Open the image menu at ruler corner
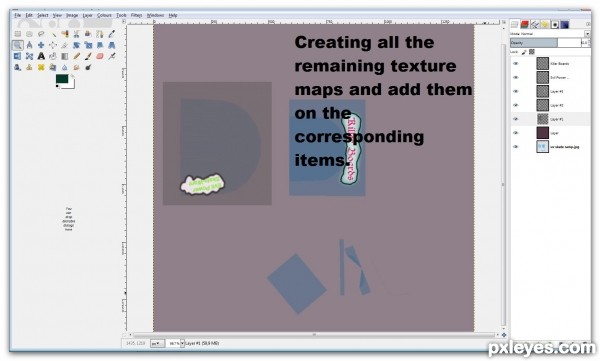Image resolution: width=600 pixels, height=361 pixels. point(124,22)
